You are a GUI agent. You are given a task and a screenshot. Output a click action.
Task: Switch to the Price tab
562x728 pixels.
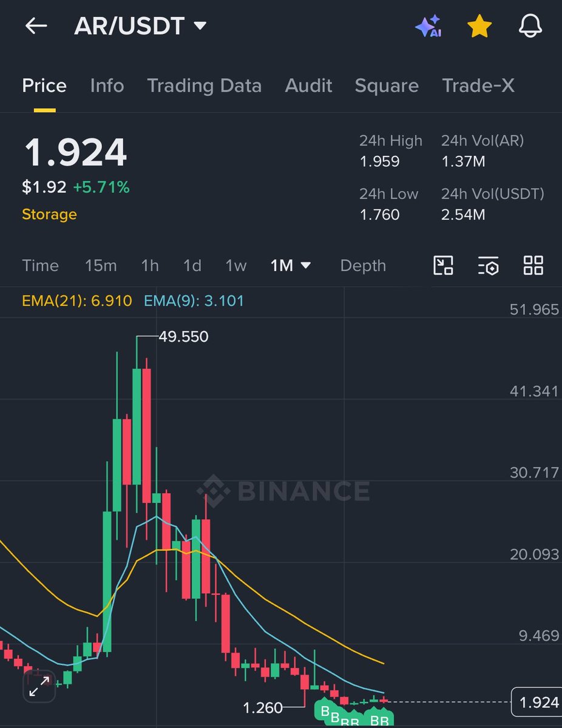point(44,86)
